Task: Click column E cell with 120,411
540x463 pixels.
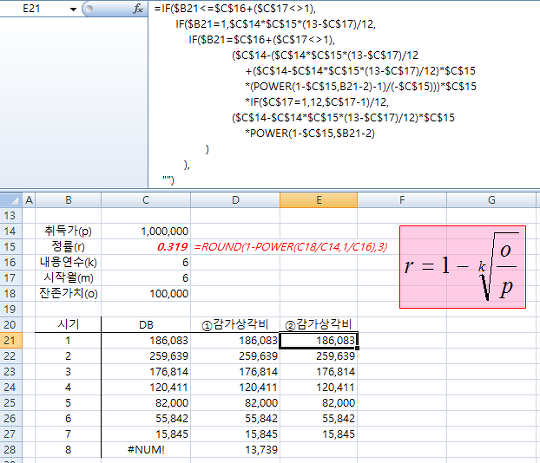Action: 319,387
